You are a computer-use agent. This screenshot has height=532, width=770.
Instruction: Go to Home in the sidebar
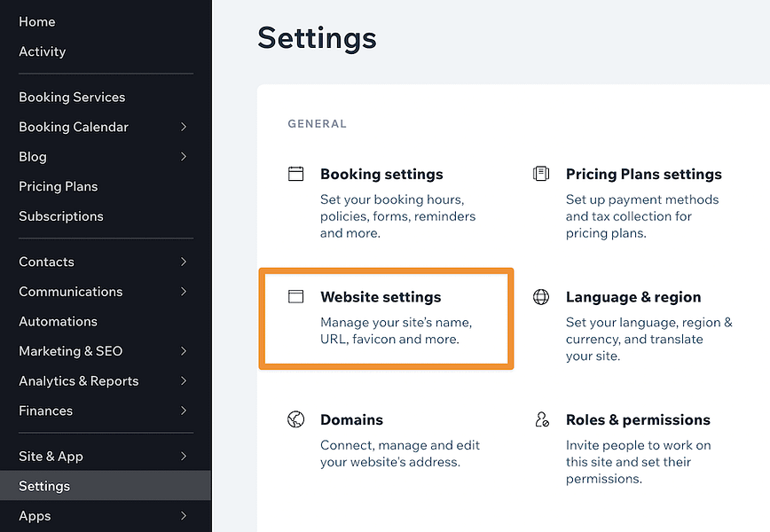36,21
